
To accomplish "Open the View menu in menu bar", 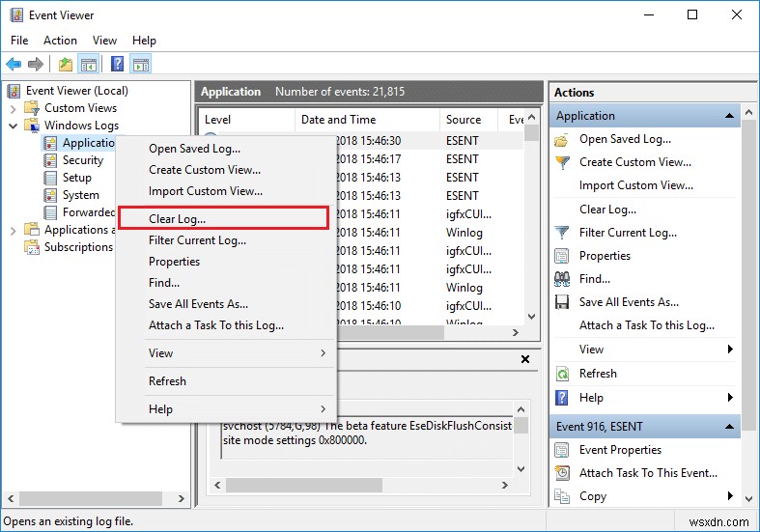I will 104,41.
